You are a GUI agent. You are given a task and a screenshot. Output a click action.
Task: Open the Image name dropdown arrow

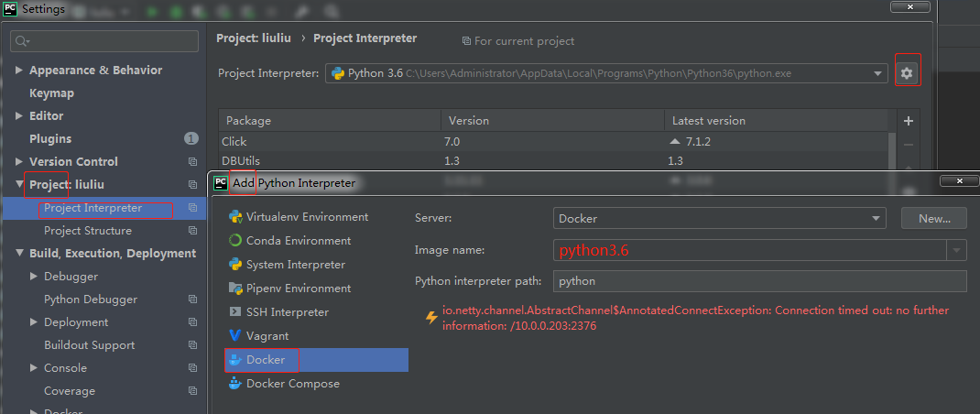[x=957, y=250]
